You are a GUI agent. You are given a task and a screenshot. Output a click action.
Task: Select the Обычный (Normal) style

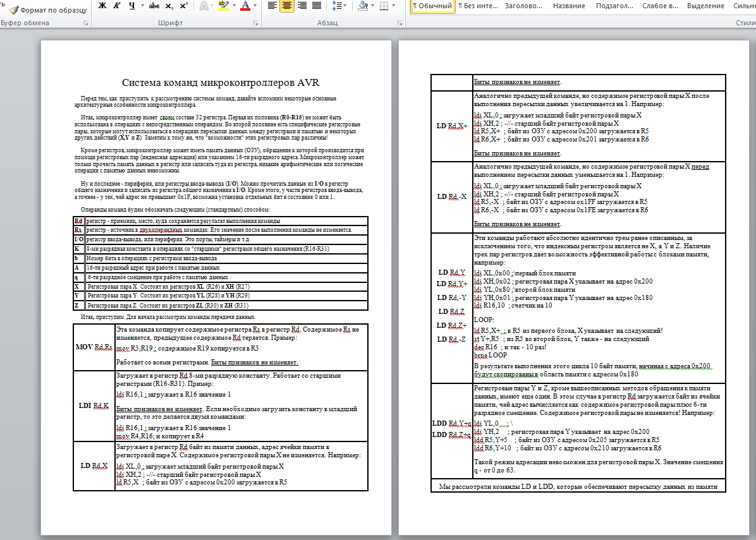432,6
